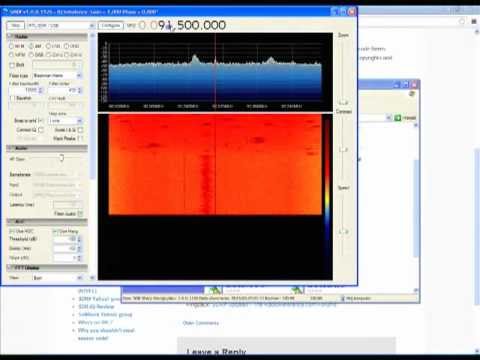Open the address dropdown in the background window
480x360 pixels.
[388, 118]
